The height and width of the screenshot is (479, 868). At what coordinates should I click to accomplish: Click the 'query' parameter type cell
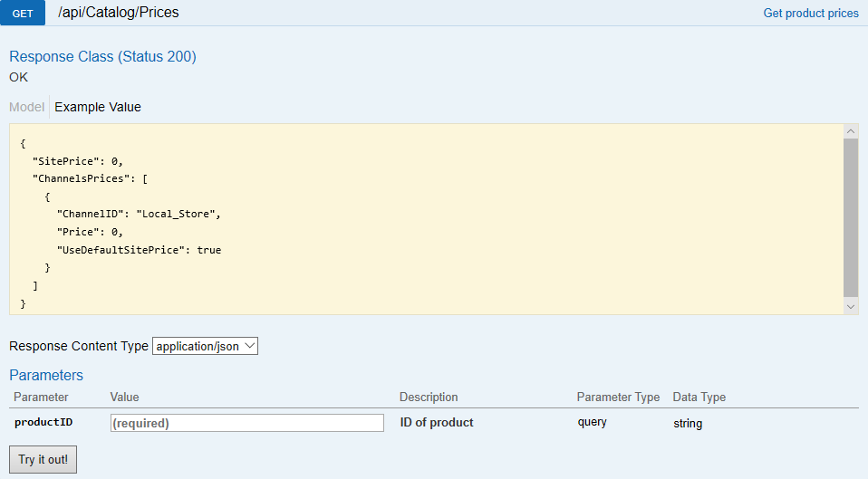pos(592,421)
